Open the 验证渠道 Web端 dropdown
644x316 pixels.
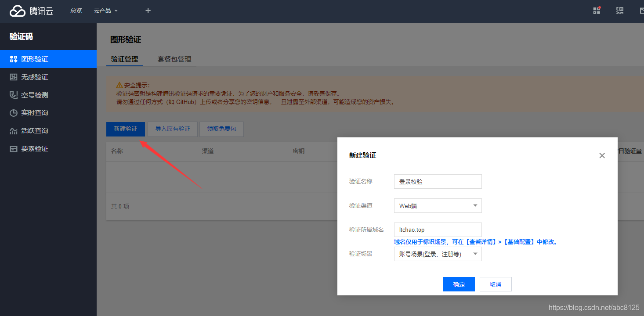438,206
